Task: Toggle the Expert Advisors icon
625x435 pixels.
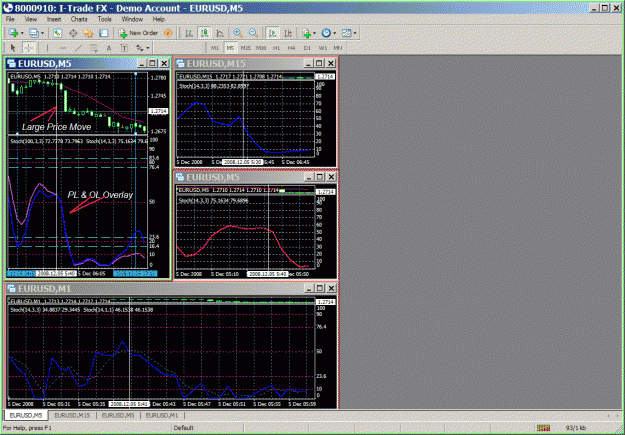Action: click(x=168, y=33)
